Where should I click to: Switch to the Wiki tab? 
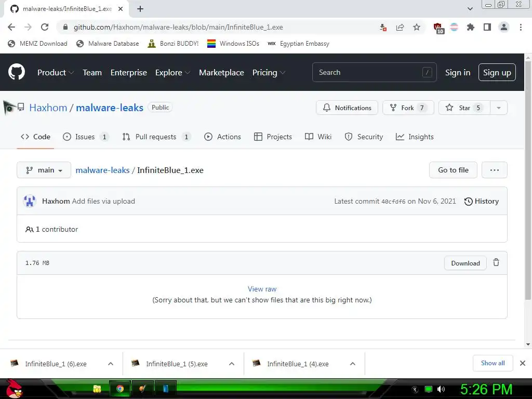click(318, 137)
